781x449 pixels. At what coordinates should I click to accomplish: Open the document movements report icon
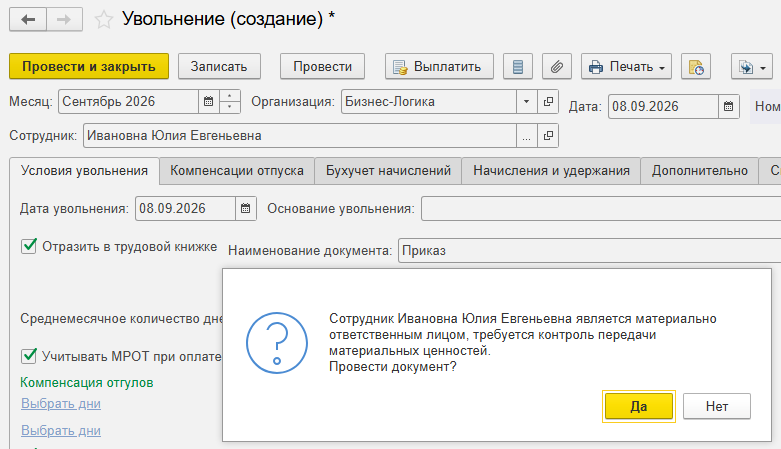(518, 66)
